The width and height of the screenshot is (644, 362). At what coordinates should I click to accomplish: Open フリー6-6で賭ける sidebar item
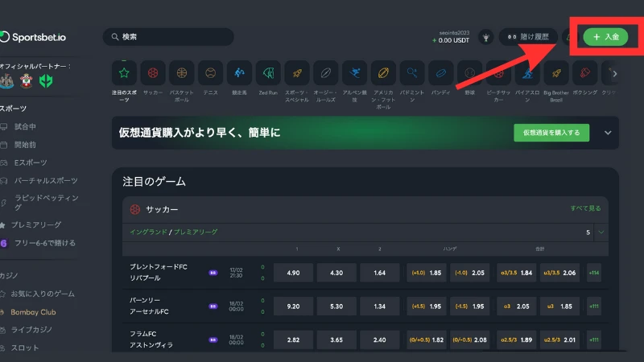pyautogui.click(x=44, y=243)
